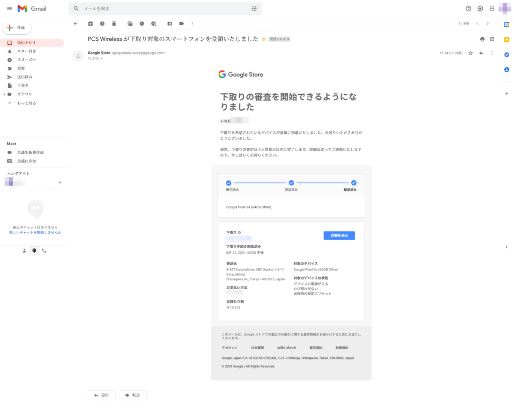Move email to a folder
Screen dimensions: 514x420
pyautogui.click(x=170, y=24)
